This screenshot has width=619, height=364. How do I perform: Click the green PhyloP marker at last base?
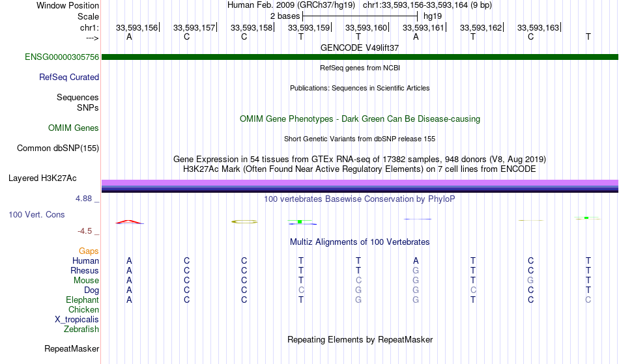(x=586, y=217)
